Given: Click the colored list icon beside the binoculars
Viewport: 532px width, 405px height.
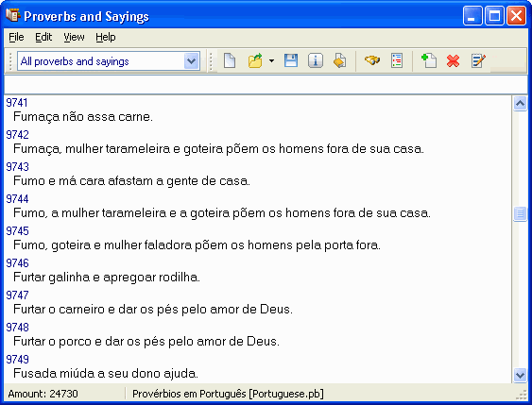Looking at the screenshot, I should click(x=397, y=61).
